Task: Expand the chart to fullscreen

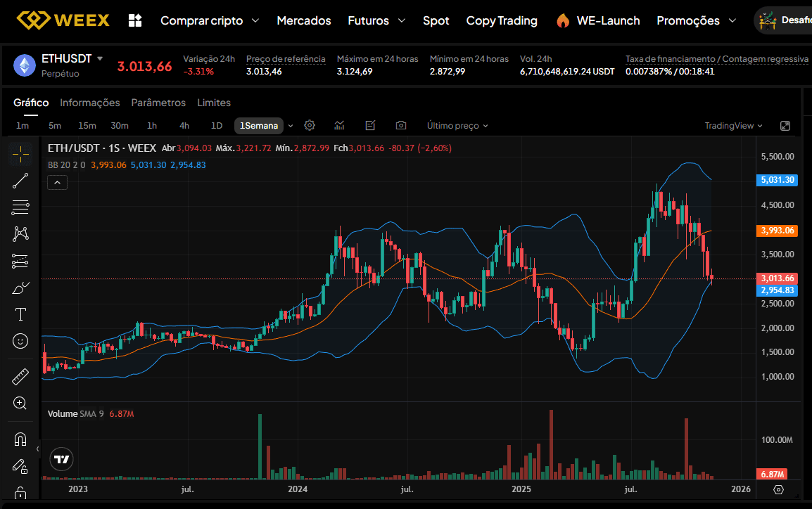Action: click(x=785, y=125)
